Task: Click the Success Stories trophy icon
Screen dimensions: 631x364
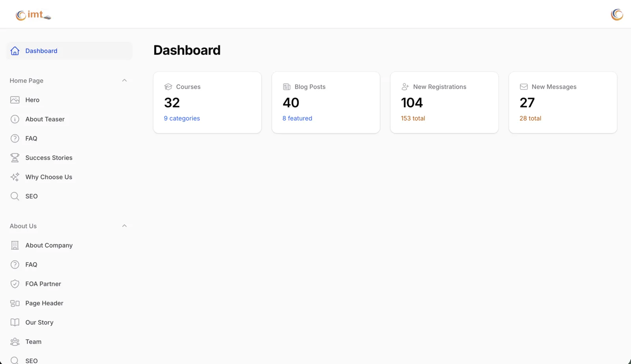Action: (x=15, y=158)
